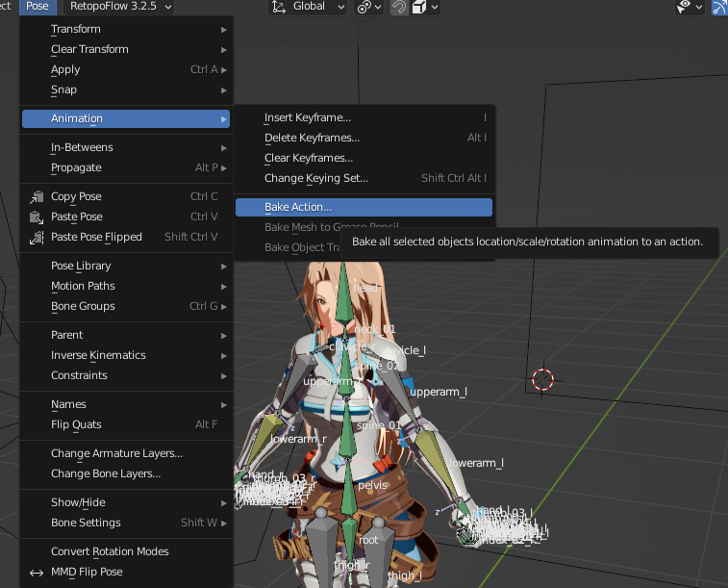
Task: Open the Pose Library submenu
Action: (x=126, y=266)
